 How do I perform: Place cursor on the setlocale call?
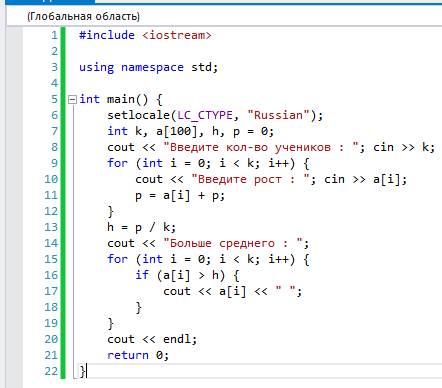(139, 115)
